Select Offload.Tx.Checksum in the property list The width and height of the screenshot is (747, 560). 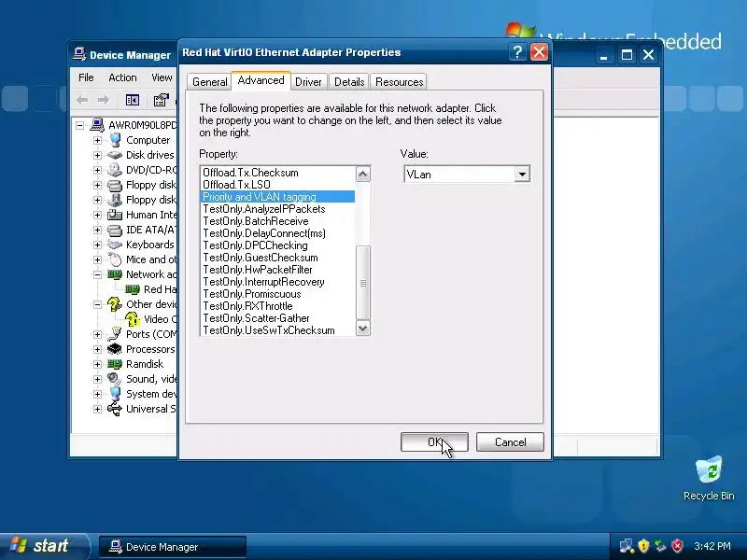[277, 173]
